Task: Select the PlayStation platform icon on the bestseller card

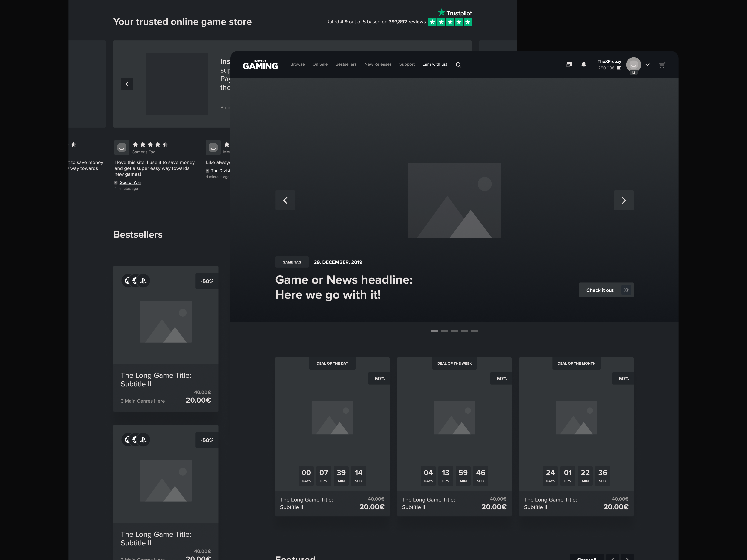Action: point(143,280)
